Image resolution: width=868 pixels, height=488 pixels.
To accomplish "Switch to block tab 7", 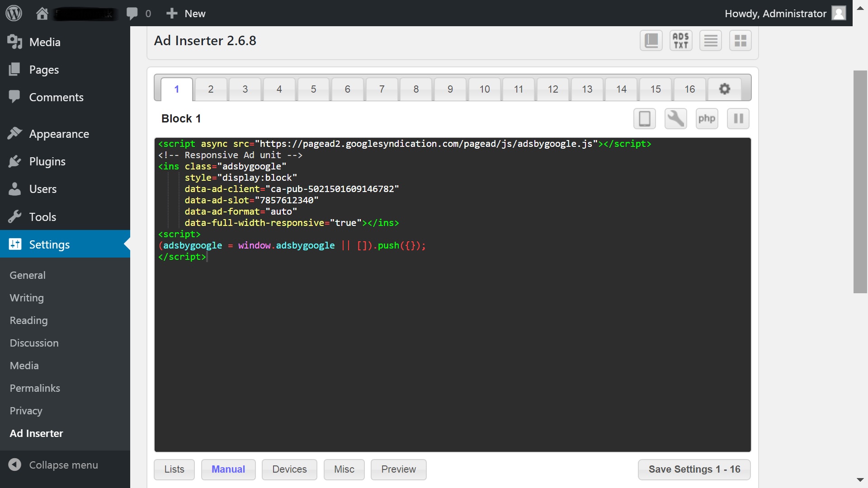I will [382, 89].
